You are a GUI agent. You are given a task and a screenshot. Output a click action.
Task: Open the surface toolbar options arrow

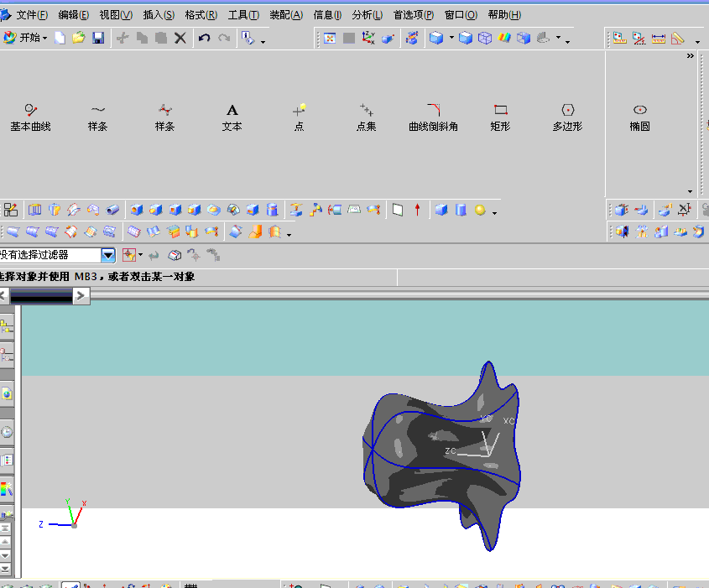click(x=289, y=235)
